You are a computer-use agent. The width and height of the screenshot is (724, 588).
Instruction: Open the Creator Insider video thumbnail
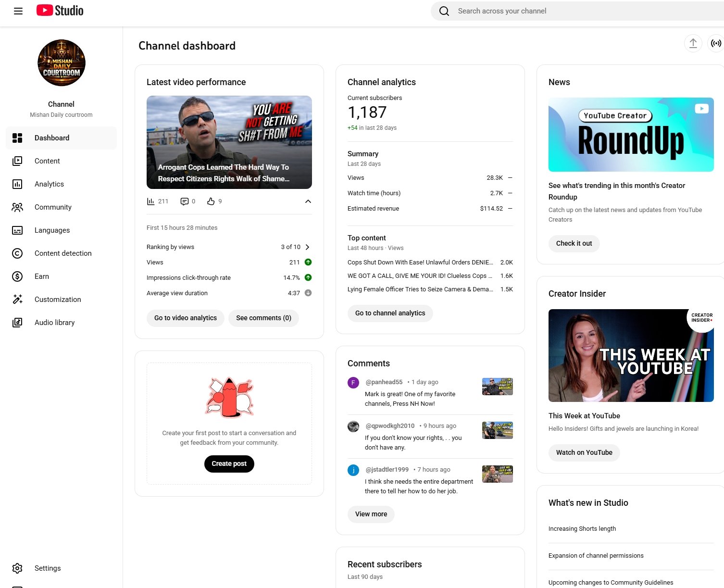631,355
